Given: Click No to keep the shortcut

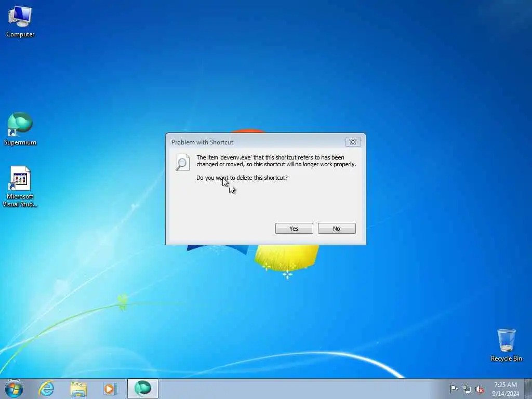Looking at the screenshot, I should (x=337, y=229).
